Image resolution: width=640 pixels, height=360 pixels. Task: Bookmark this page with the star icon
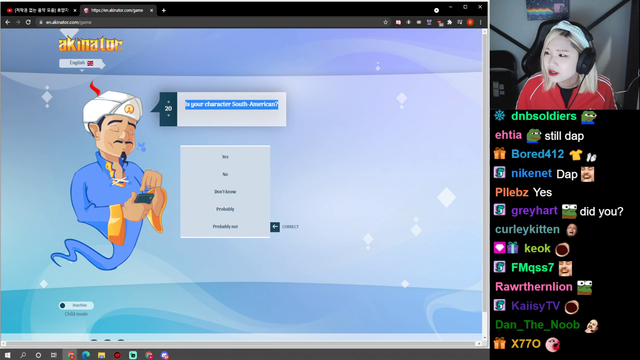coord(385,22)
